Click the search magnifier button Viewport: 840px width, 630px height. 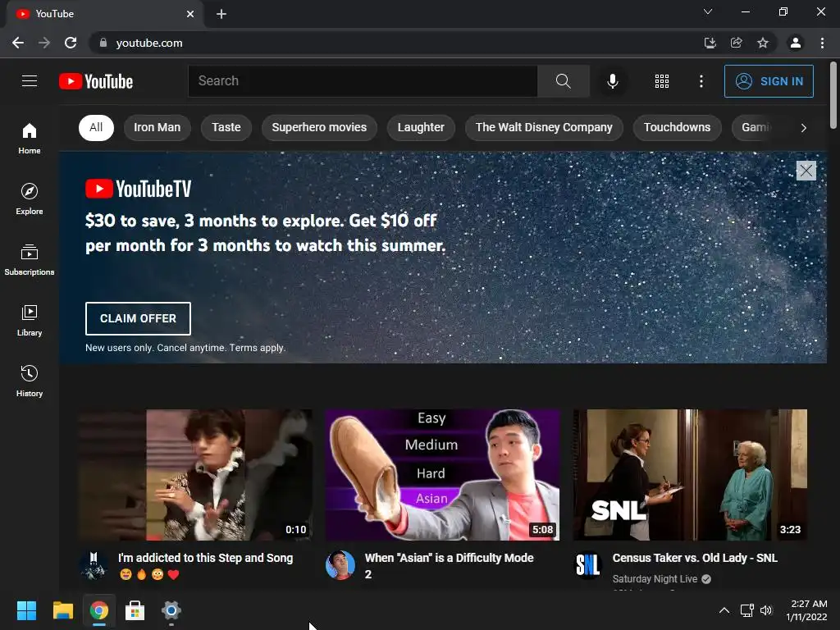click(x=563, y=81)
